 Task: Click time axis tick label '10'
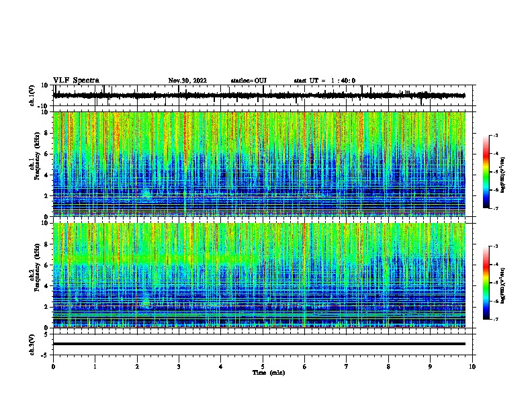coord(472,367)
